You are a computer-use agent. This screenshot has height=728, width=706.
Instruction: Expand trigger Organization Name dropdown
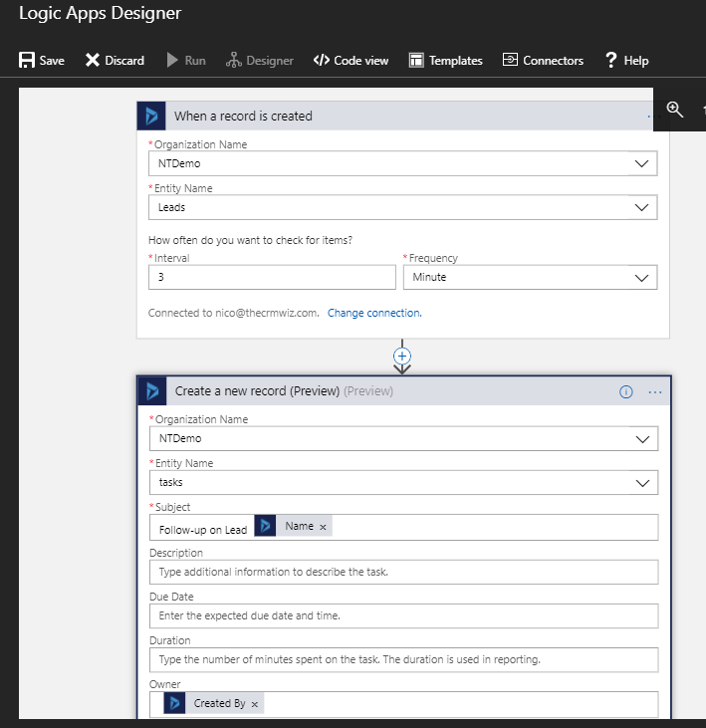(641, 163)
